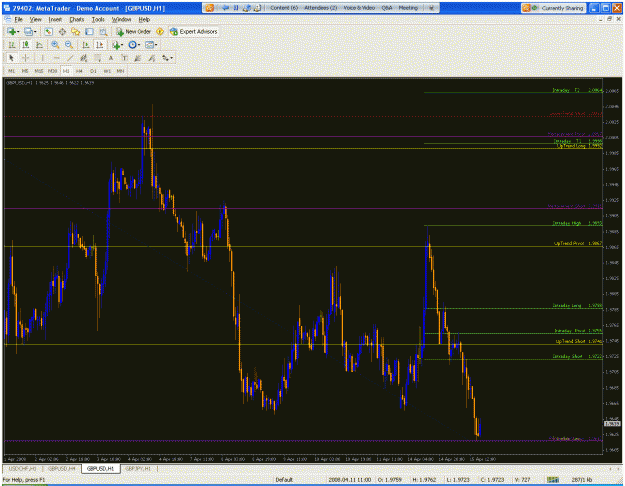Open the Indicators list icon

pyautogui.click(x=116, y=45)
